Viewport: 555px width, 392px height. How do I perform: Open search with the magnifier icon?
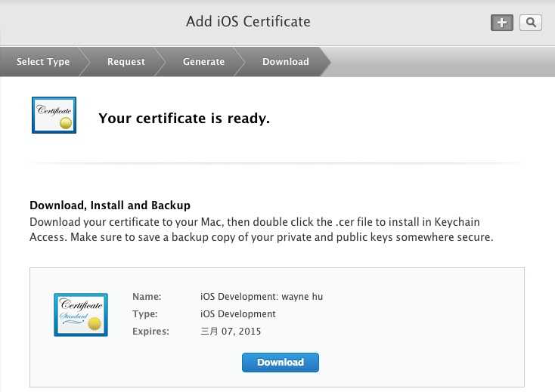[531, 23]
